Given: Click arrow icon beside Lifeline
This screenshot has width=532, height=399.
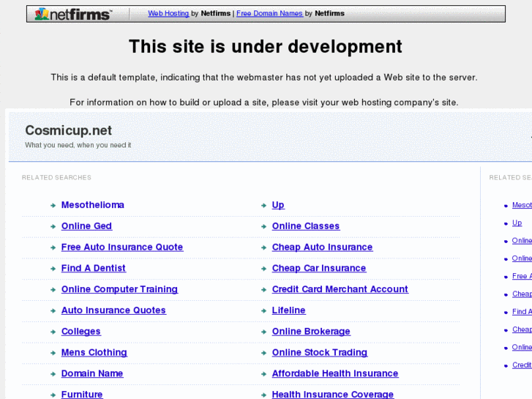Looking at the screenshot, I should 263,310.
